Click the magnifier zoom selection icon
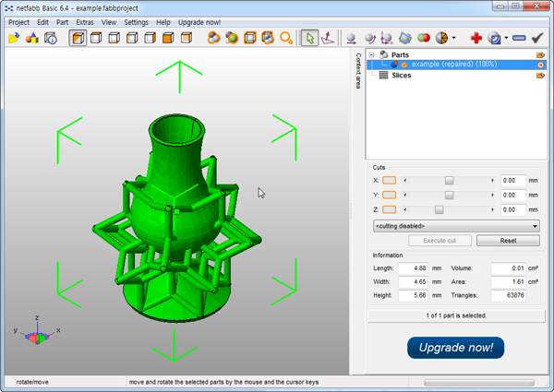The height and width of the screenshot is (392, 554). (x=286, y=38)
